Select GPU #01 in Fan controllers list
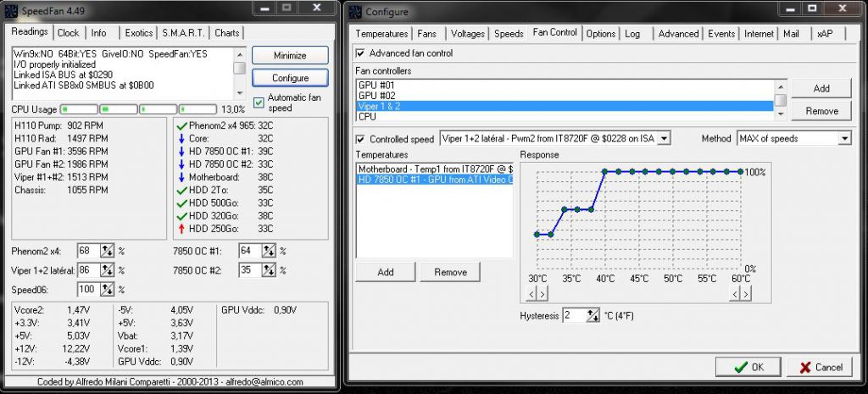The height and width of the screenshot is (394, 868). coord(565,86)
